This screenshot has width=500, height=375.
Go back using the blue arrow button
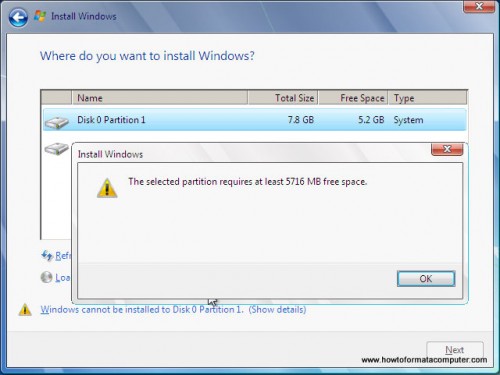click(x=18, y=17)
